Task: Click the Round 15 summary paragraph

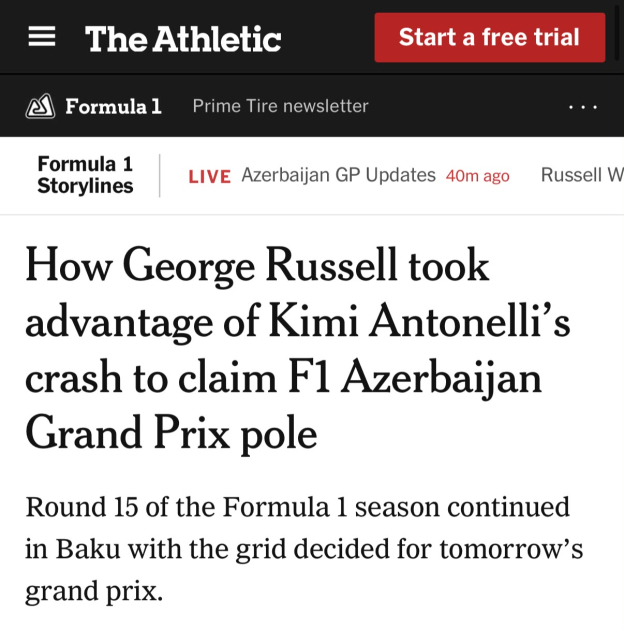Action: point(304,549)
